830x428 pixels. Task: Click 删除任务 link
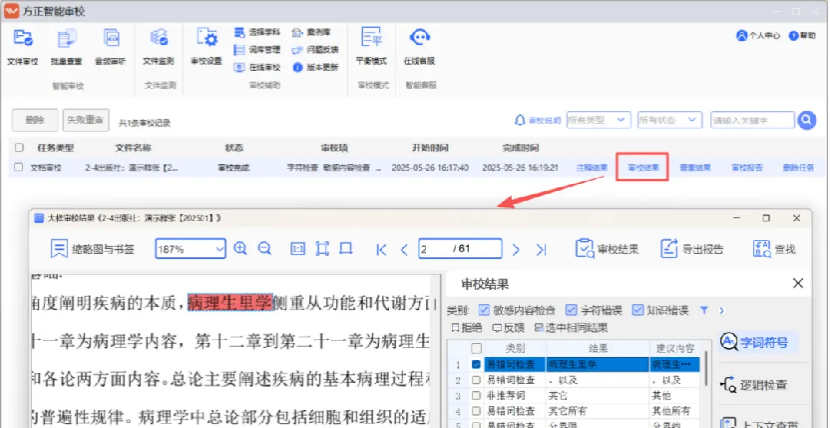tap(798, 168)
